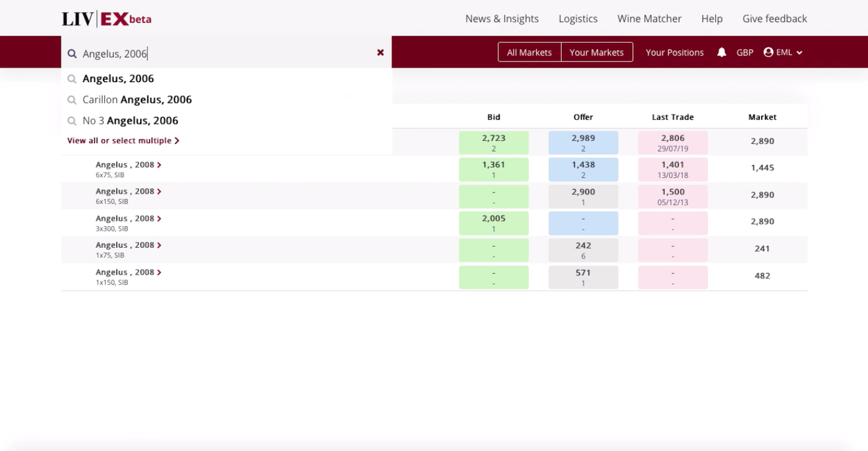This screenshot has height=451, width=868.
Task: Click the pink last trade cell 2,806
Action: click(x=673, y=143)
